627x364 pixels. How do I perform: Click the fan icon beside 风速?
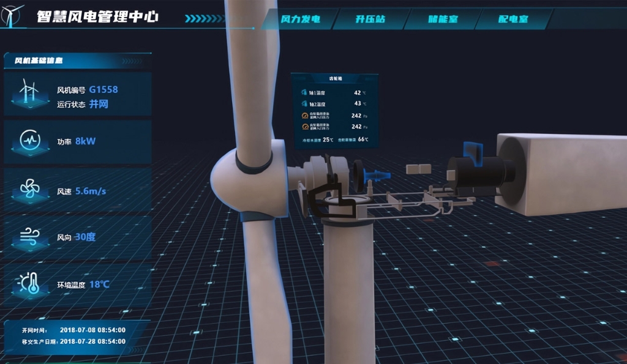point(29,188)
